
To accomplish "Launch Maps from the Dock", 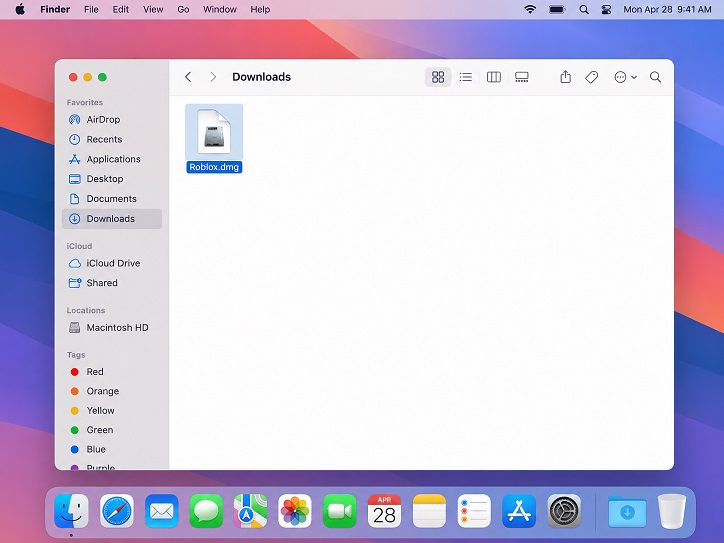I will point(250,511).
